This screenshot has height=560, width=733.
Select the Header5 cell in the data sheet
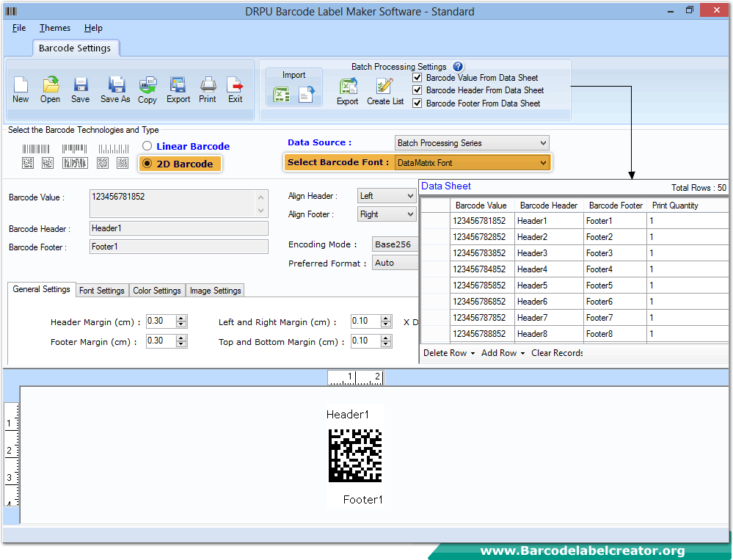(549, 286)
